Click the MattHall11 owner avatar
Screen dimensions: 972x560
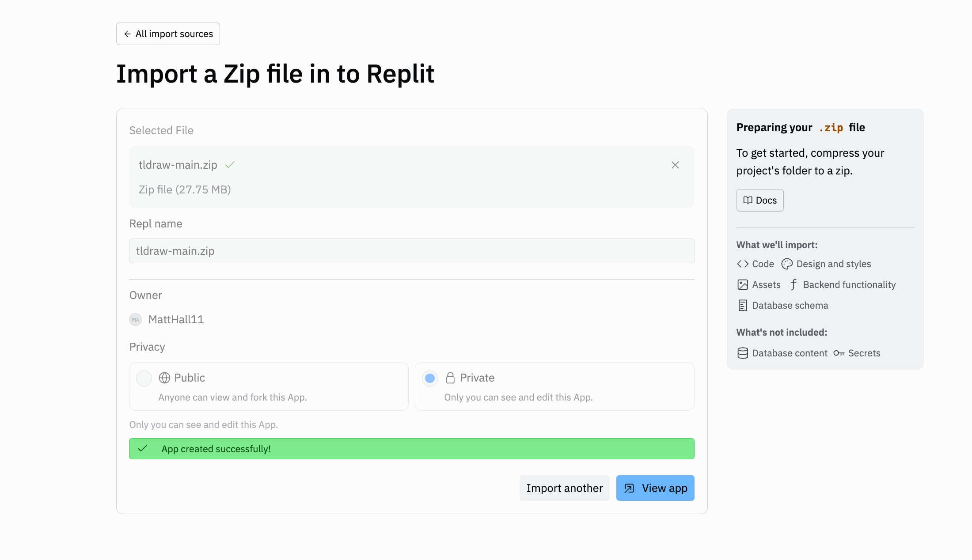136,319
